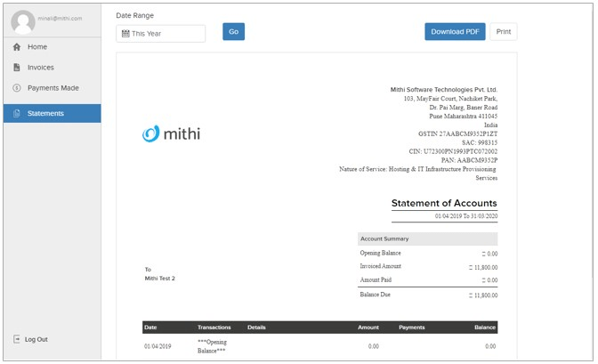Click the Invoiced Amount label

(381, 266)
